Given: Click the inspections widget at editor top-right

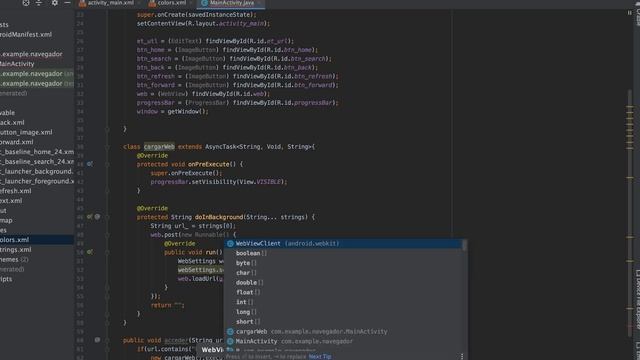Looking at the screenshot, I should (629, 13).
